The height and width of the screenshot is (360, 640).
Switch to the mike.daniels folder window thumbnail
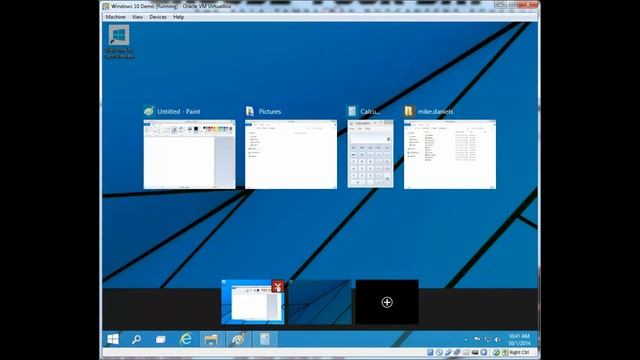click(x=450, y=154)
